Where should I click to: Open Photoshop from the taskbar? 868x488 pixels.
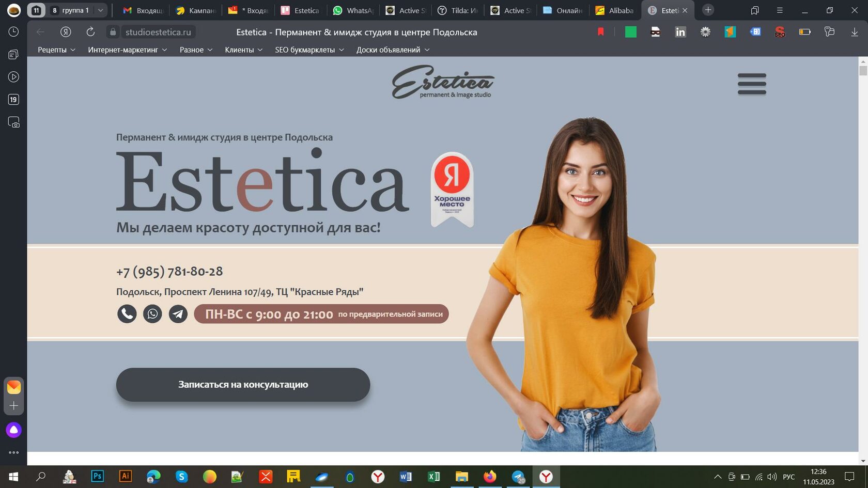click(x=97, y=476)
